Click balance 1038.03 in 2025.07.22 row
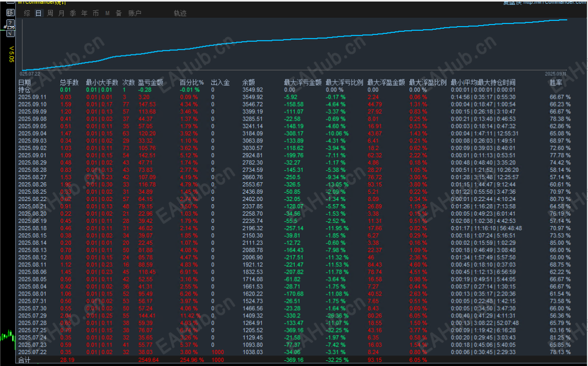 (x=253, y=352)
